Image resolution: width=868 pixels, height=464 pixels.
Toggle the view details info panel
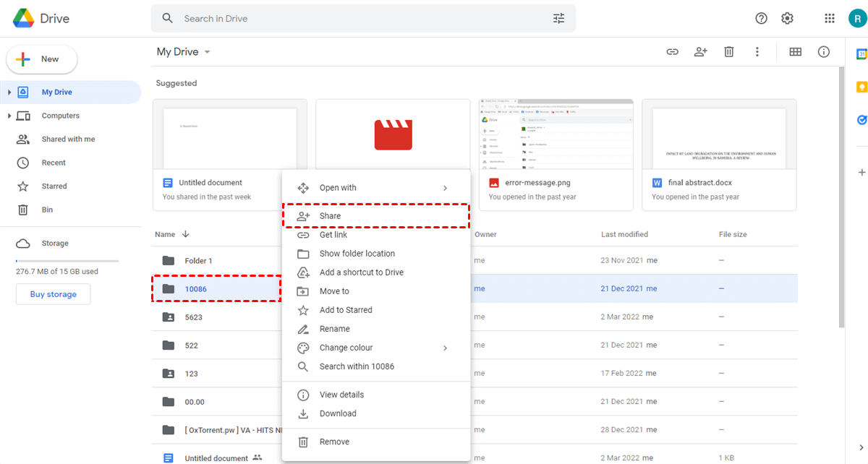pos(824,52)
